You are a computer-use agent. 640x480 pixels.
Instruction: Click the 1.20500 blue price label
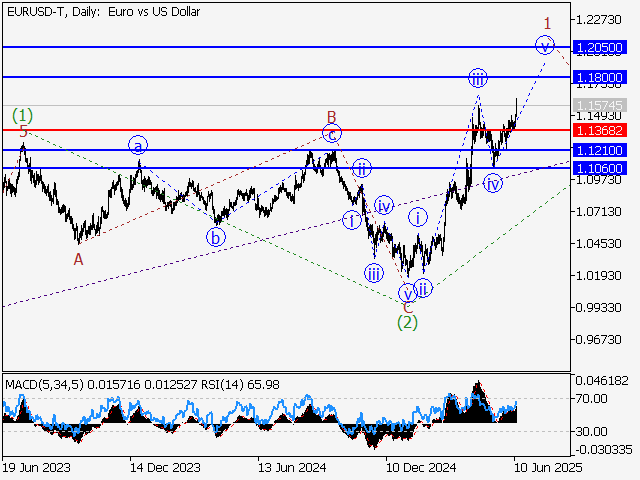[601, 47]
